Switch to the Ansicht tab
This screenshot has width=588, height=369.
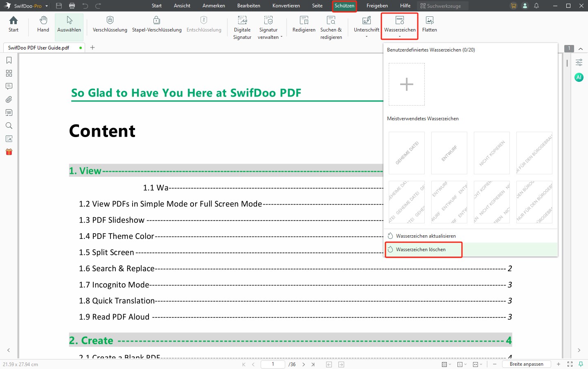[182, 6]
